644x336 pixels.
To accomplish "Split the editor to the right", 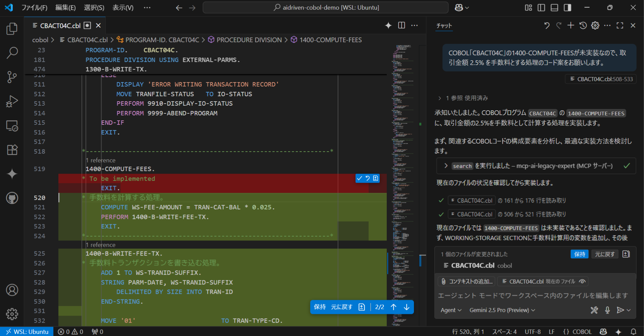I will 401,25.
